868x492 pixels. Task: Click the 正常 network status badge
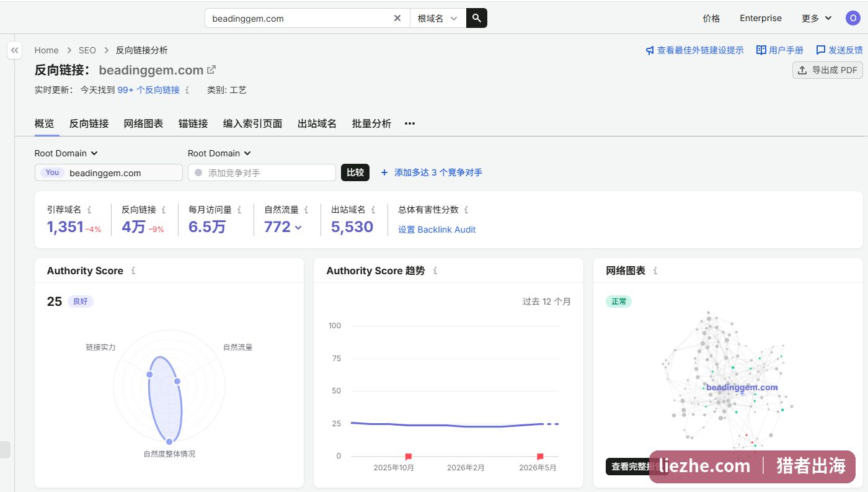619,302
